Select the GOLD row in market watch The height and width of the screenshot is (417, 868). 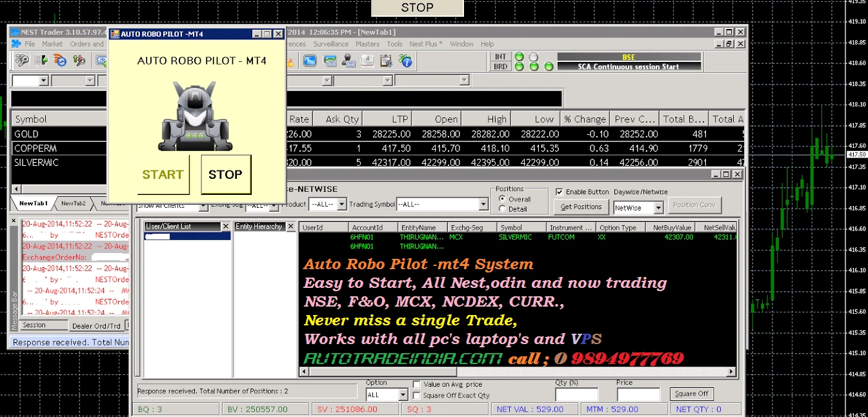(378, 134)
